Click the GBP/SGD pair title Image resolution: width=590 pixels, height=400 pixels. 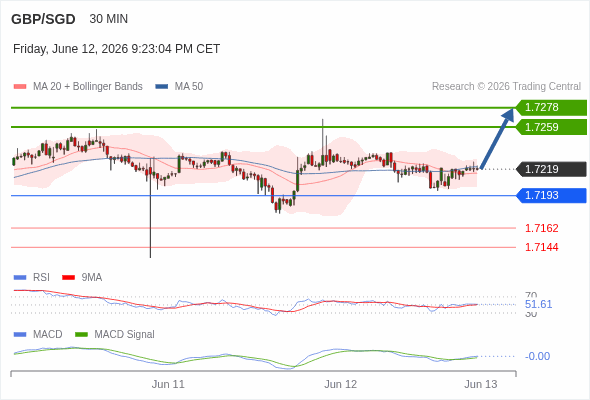click(x=43, y=19)
